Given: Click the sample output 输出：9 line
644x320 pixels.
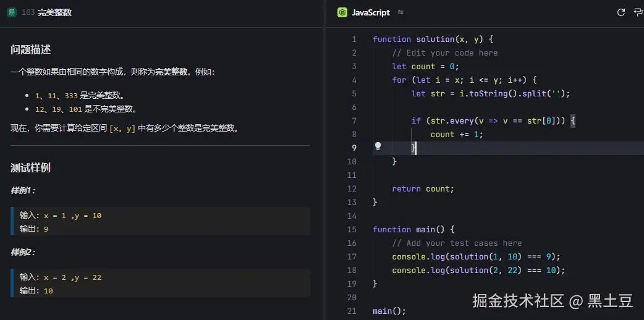Looking at the screenshot, I should point(33,229).
